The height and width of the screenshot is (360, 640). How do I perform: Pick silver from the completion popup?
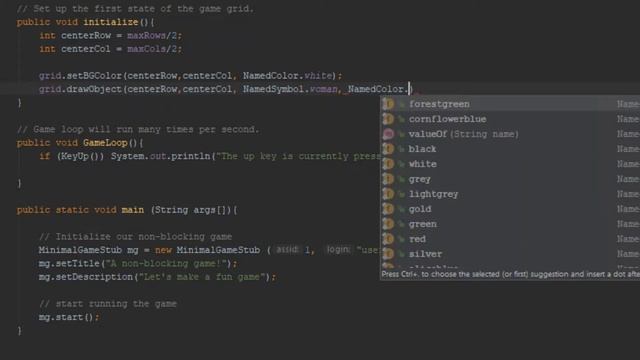pos(510,254)
